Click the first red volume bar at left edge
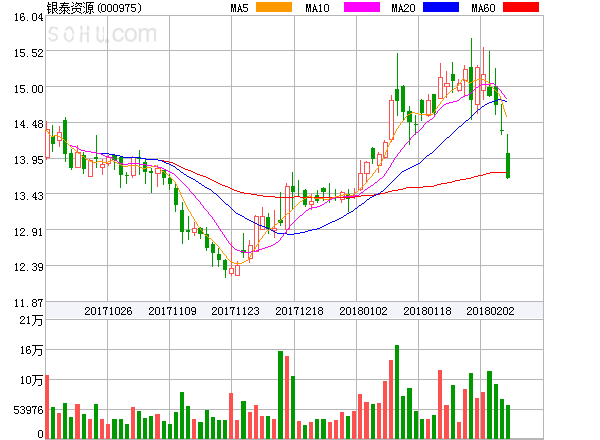This screenshot has width=600, height=440. point(47,407)
